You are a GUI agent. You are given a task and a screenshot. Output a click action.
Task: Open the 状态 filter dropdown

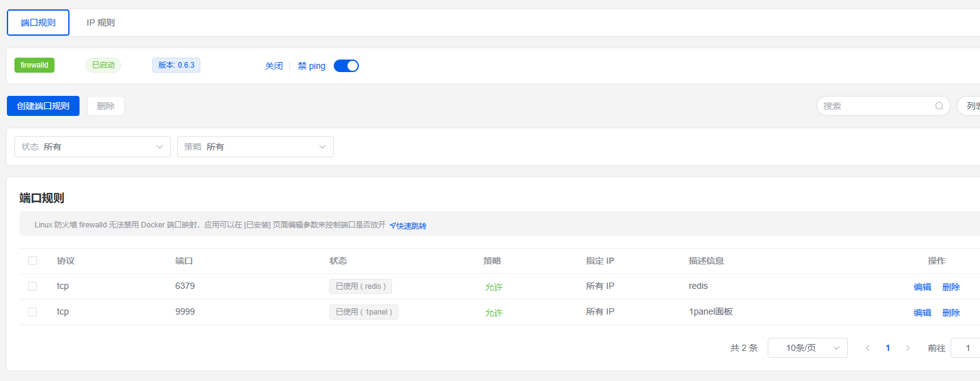(x=93, y=147)
